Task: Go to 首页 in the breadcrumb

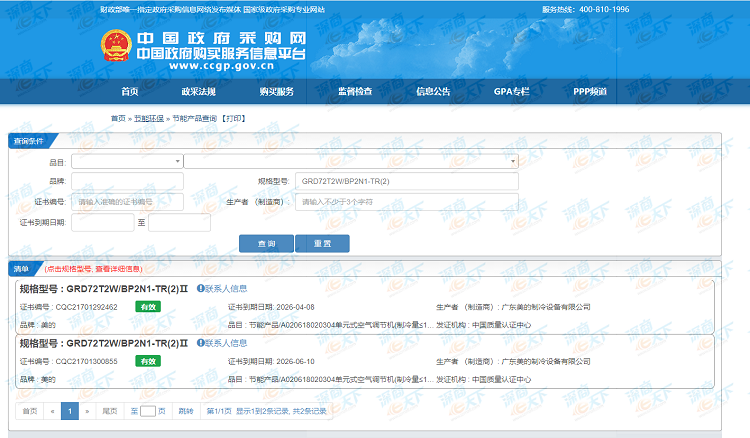Action: point(118,118)
